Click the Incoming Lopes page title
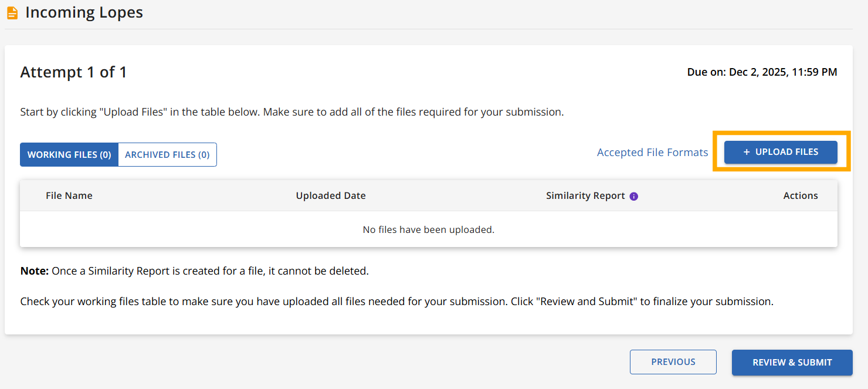The image size is (868, 389). pyautogui.click(x=84, y=12)
